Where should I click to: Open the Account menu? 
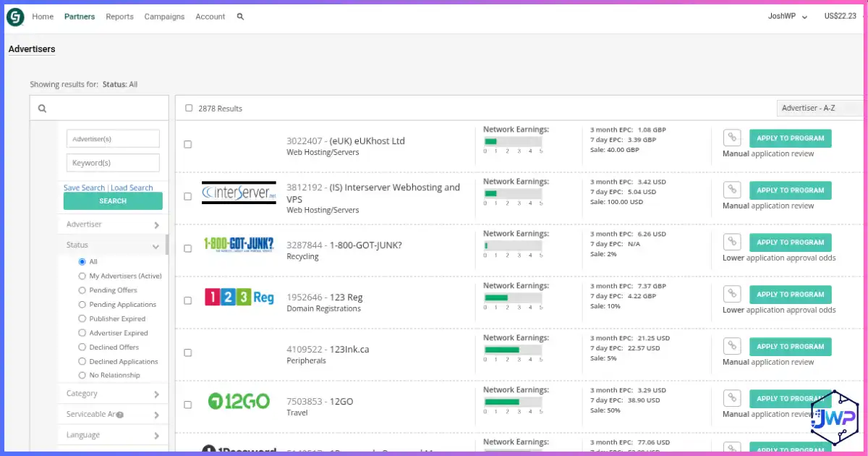pos(210,17)
